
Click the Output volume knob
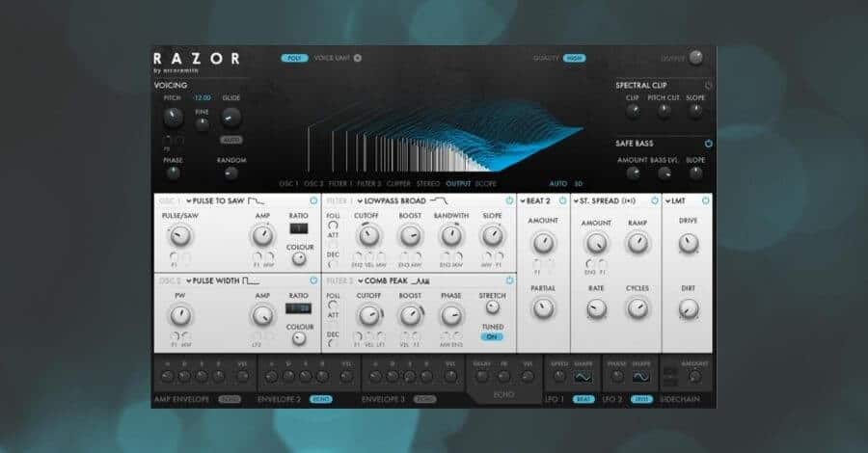(695, 58)
